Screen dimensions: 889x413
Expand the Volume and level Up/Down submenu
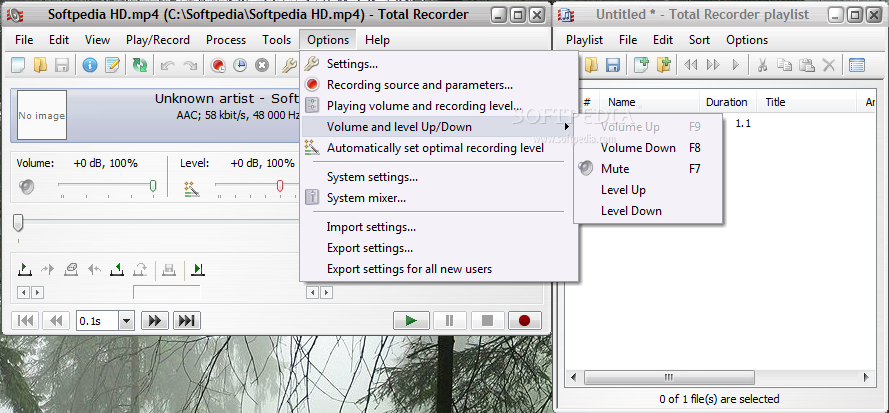pos(439,127)
